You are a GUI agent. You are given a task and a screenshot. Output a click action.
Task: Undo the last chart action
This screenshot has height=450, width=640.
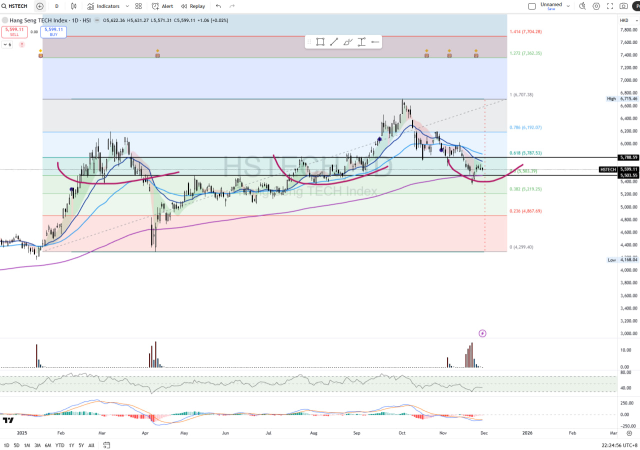(x=218, y=6)
